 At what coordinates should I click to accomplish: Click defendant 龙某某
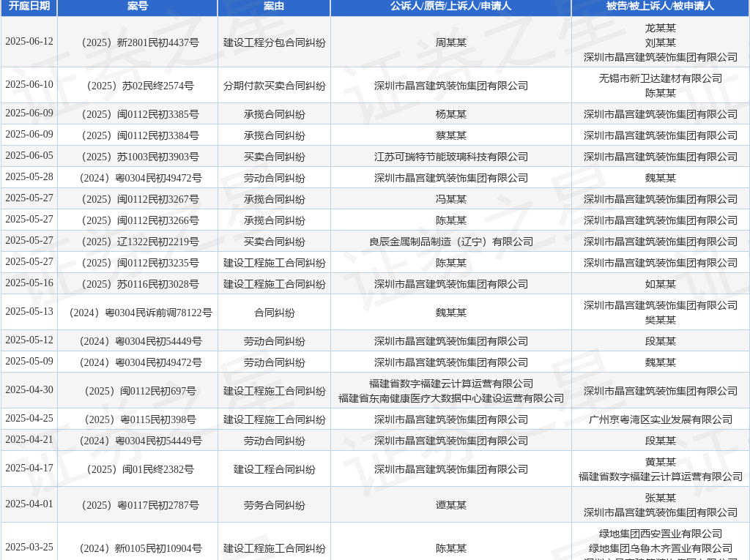click(x=660, y=29)
